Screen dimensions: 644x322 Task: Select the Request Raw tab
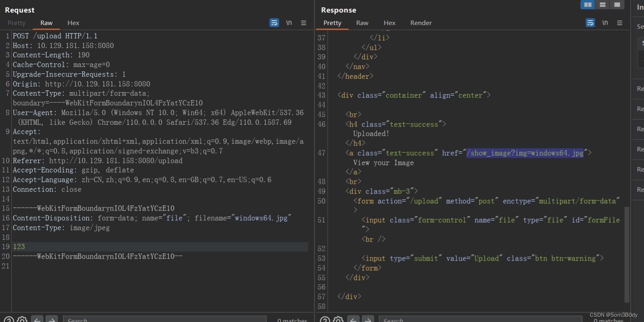(46, 23)
